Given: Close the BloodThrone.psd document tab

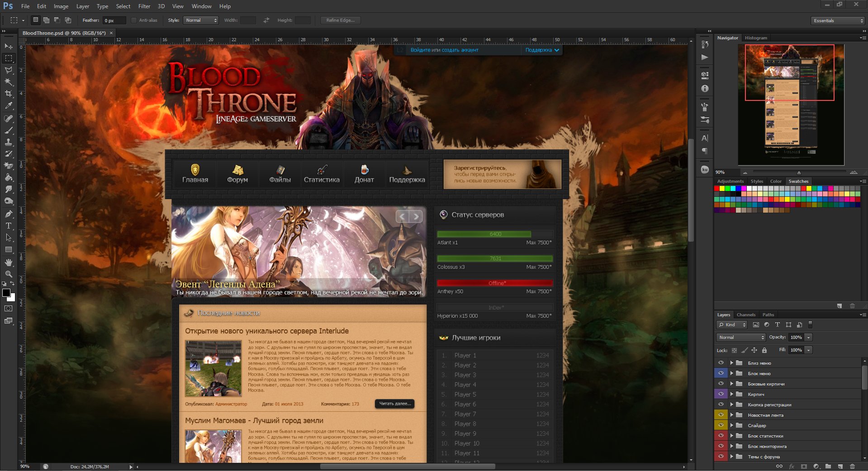Looking at the screenshot, I should (111, 33).
